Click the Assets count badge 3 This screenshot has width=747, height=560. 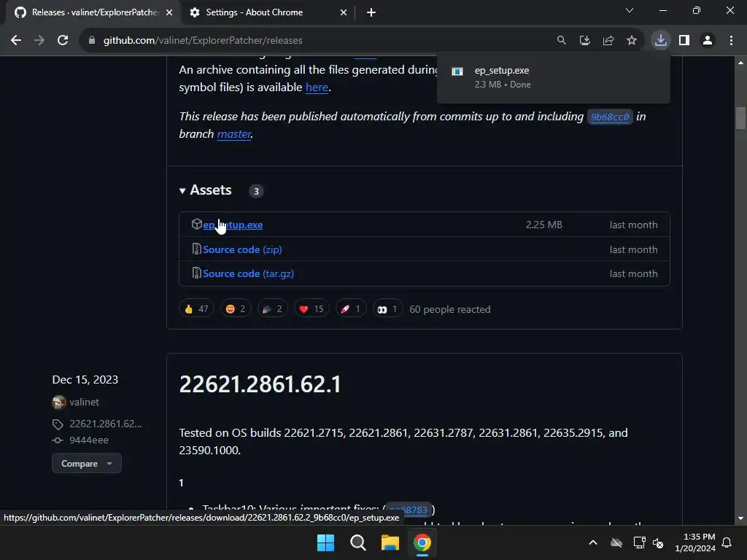click(256, 191)
